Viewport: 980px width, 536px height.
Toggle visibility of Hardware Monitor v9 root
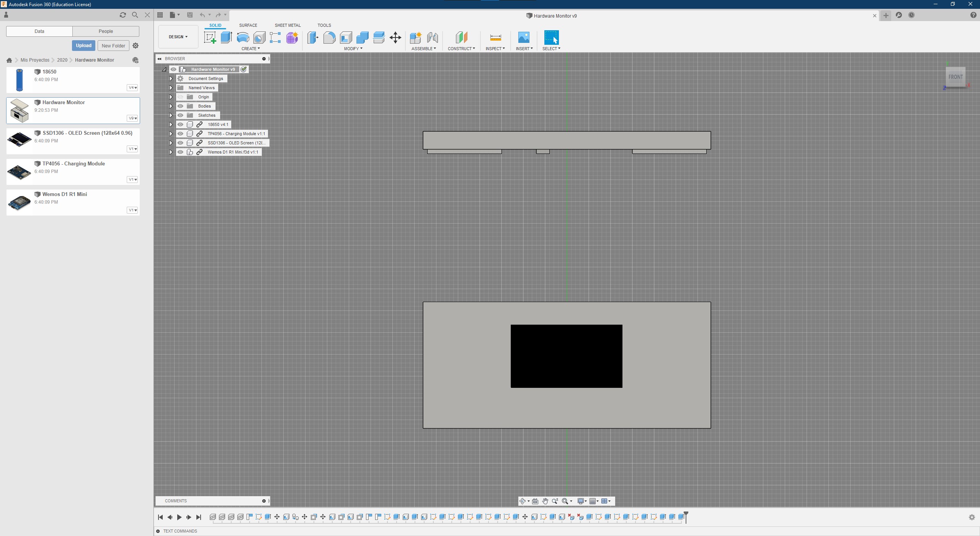pos(173,69)
